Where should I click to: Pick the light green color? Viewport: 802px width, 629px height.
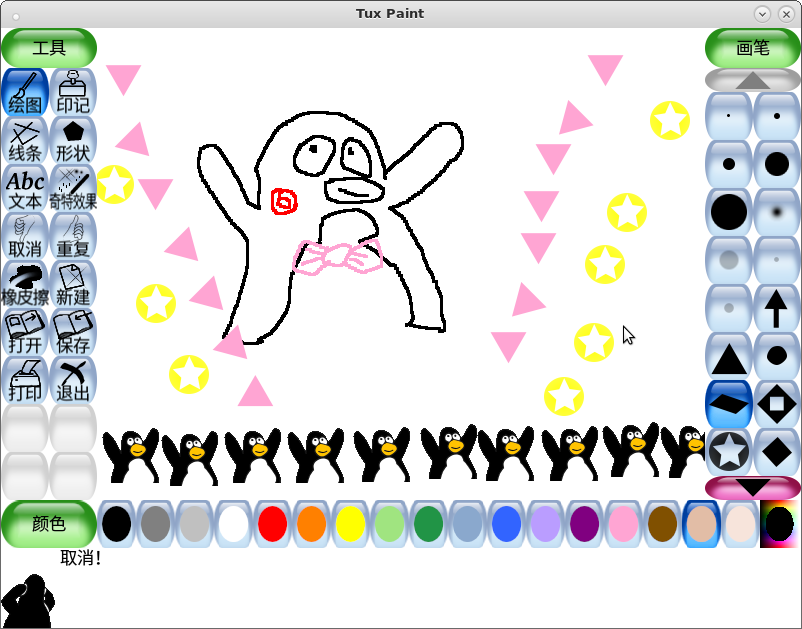pos(389,524)
